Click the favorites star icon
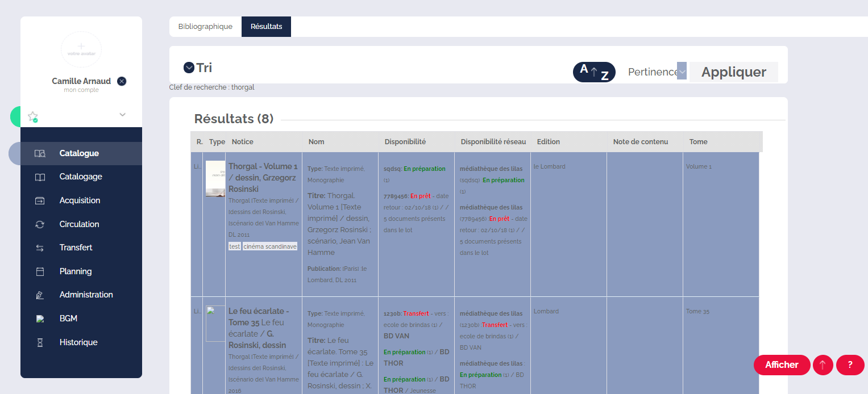 click(x=32, y=116)
